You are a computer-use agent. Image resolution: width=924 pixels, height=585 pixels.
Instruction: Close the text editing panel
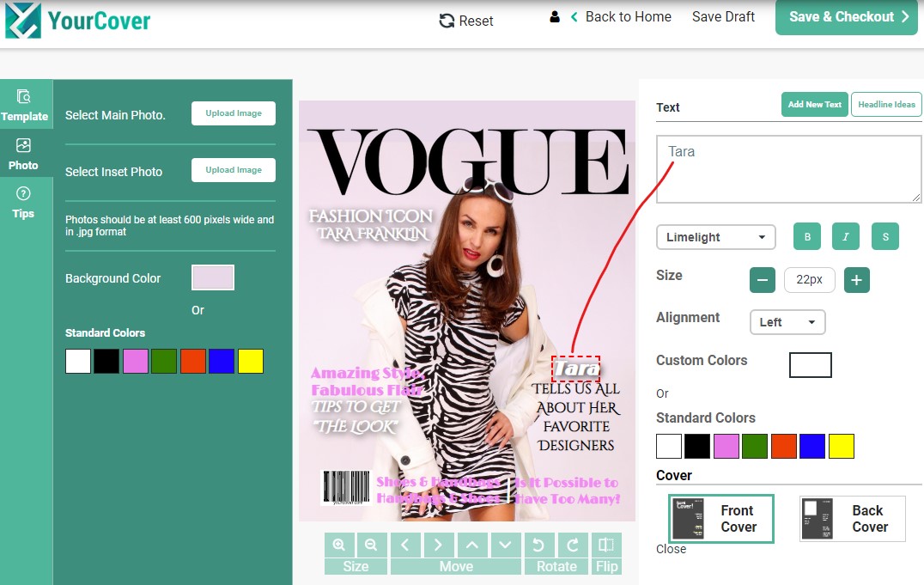pyautogui.click(x=672, y=549)
